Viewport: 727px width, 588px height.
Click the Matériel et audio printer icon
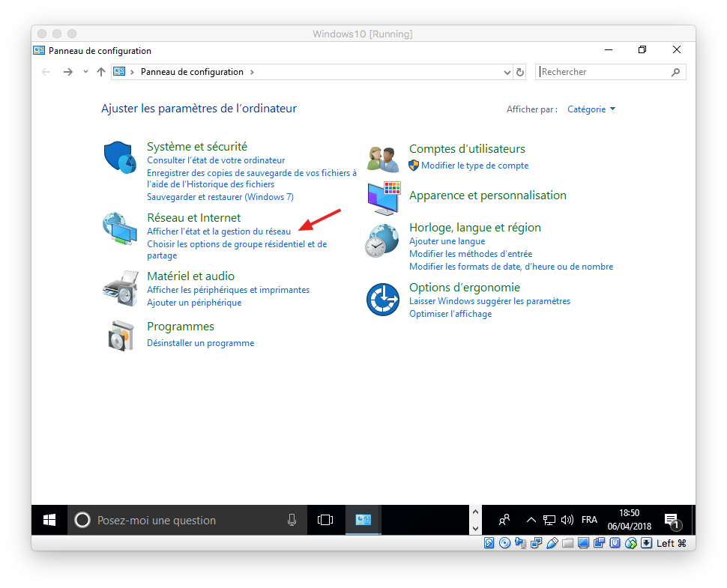click(x=121, y=288)
